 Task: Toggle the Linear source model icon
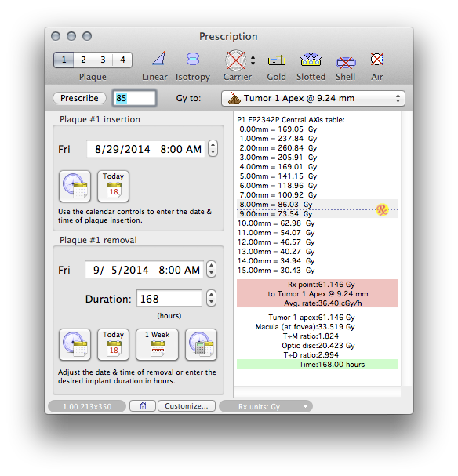[159, 59]
